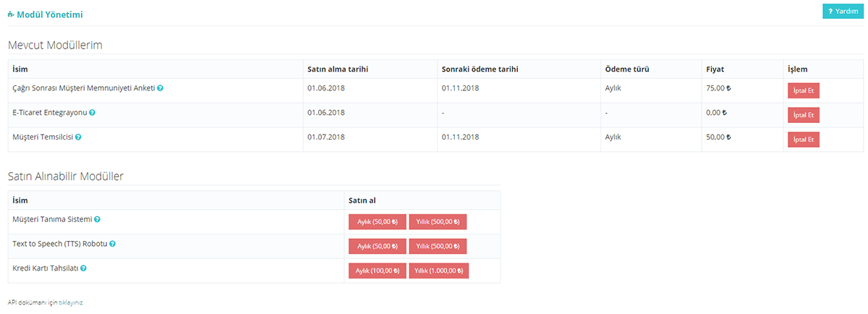Click help icon beside Kredi Kartı Tahsilatı

tap(84, 268)
